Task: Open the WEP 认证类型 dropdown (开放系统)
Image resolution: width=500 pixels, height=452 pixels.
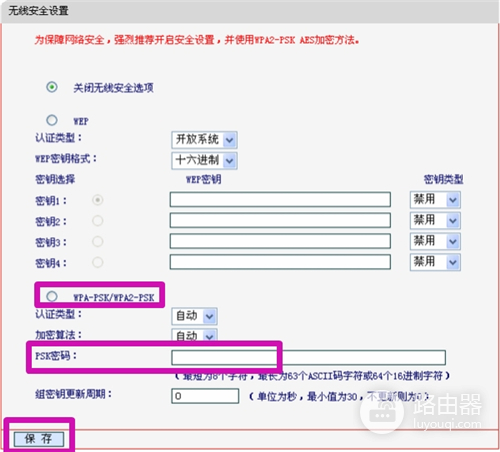Action: [204, 140]
